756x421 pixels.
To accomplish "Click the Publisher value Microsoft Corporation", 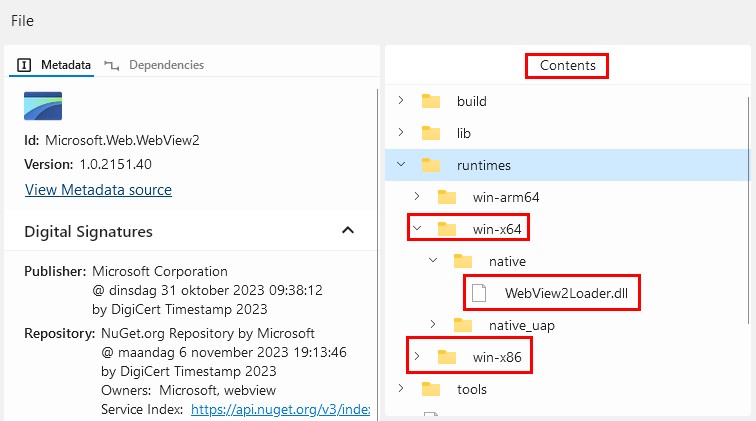I will pos(160,272).
